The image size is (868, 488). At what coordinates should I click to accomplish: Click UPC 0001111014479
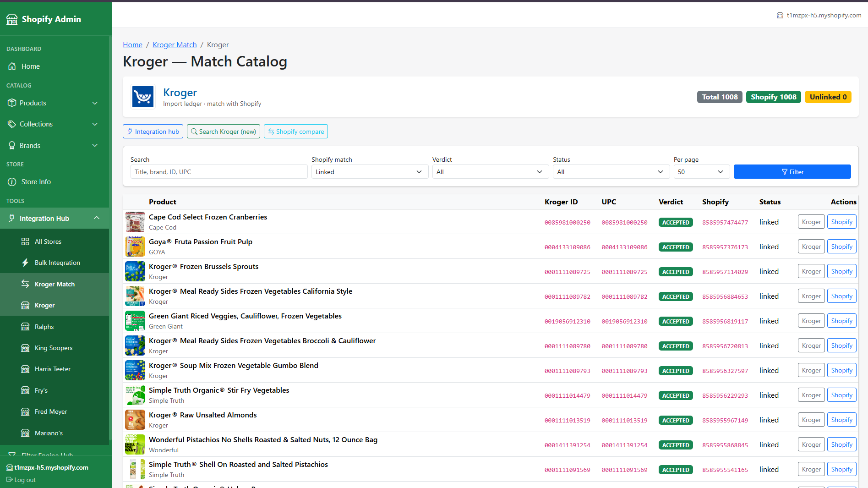[625, 395]
